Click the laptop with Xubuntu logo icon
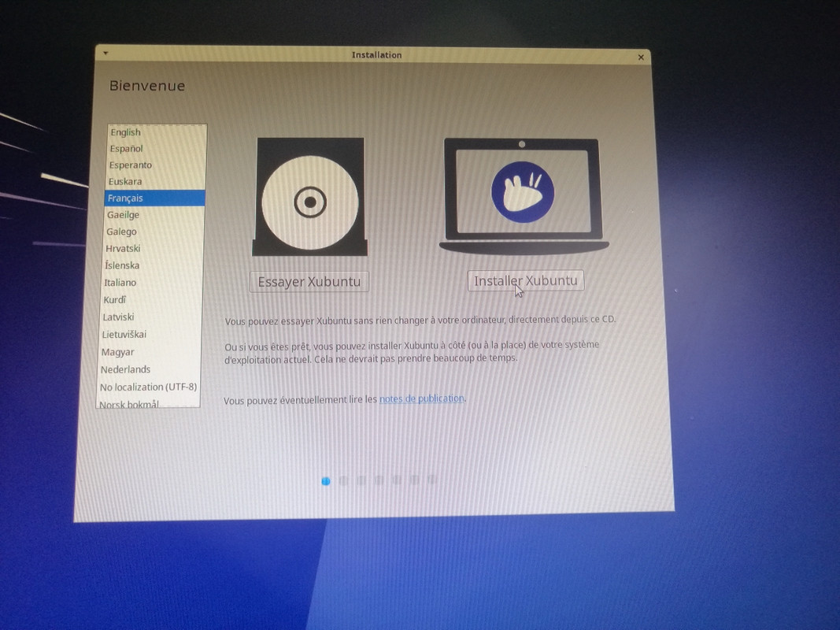This screenshot has height=630, width=840. pyautogui.click(x=523, y=195)
